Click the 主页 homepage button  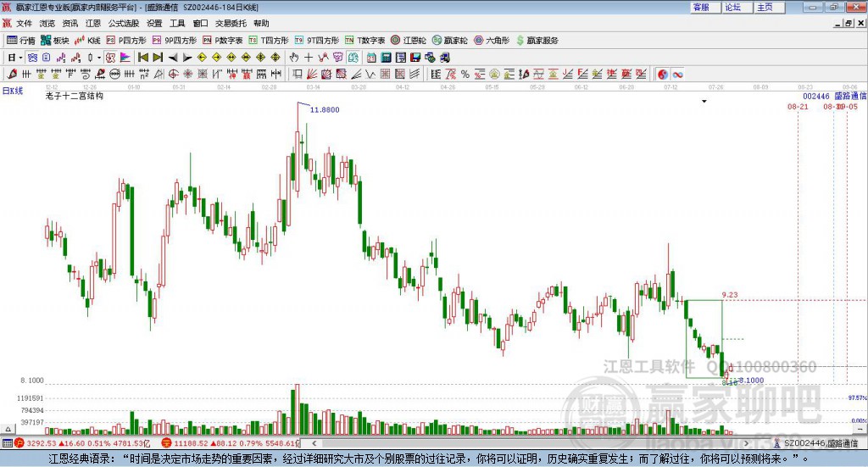[x=768, y=7]
